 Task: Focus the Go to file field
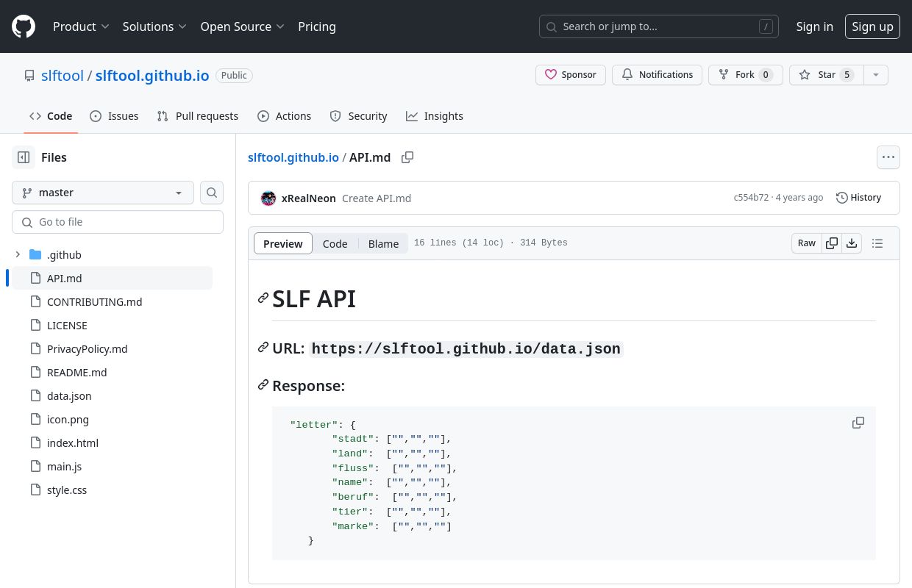118,222
